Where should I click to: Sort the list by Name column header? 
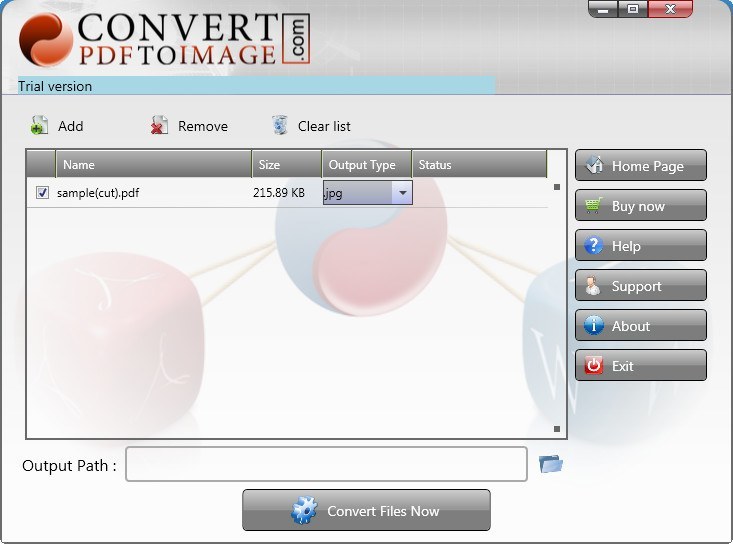153,165
